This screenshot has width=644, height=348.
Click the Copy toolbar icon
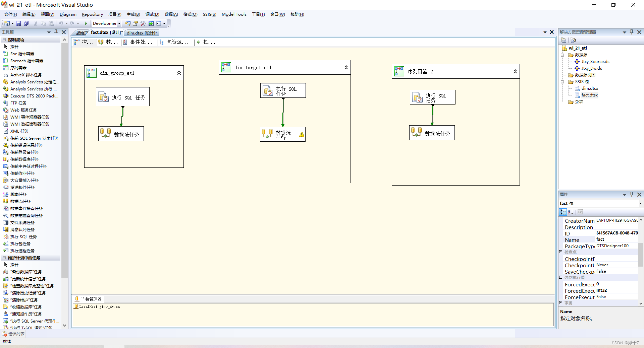point(44,23)
